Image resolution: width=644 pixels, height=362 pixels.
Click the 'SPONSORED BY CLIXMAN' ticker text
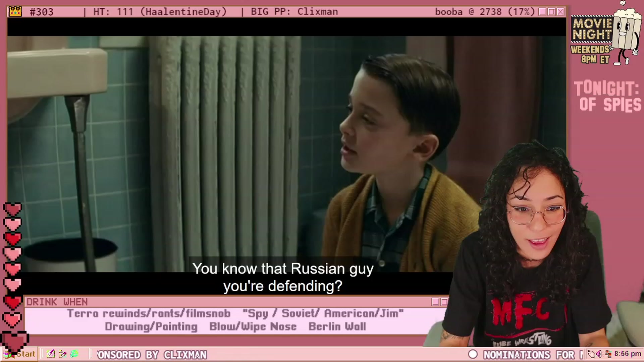coord(152,355)
